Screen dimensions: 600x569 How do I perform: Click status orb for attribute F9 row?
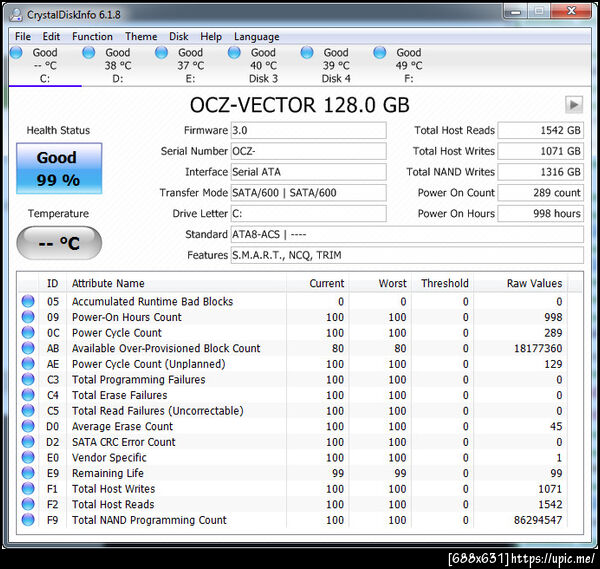tap(28, 520)
